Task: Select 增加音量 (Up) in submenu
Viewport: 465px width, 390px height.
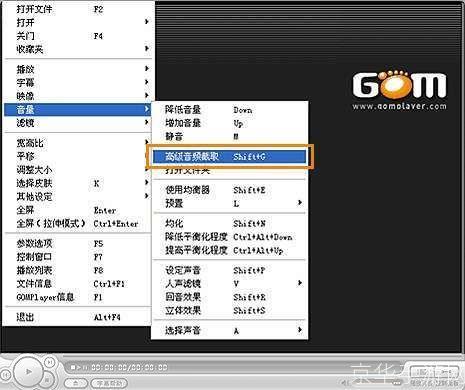Action: point(230,123)
